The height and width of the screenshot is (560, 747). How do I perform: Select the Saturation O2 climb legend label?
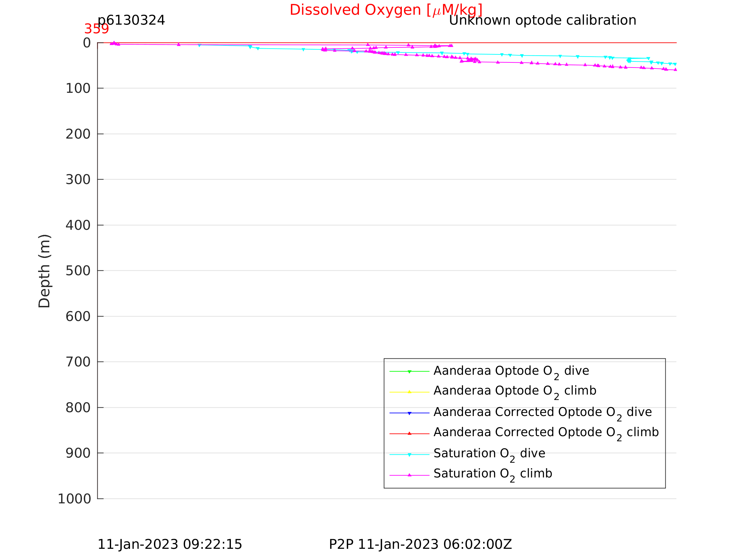[493, 474]
